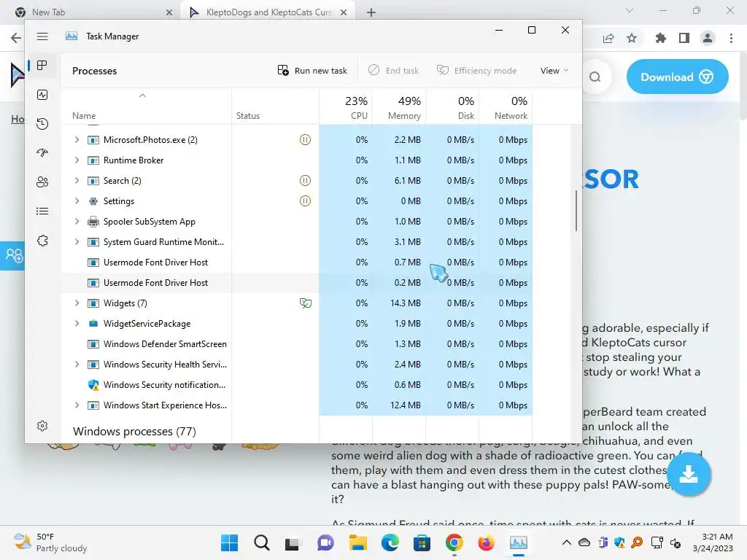
Task: Open App history page in Task Manager sidebar
Action: [x=42, y=124]
